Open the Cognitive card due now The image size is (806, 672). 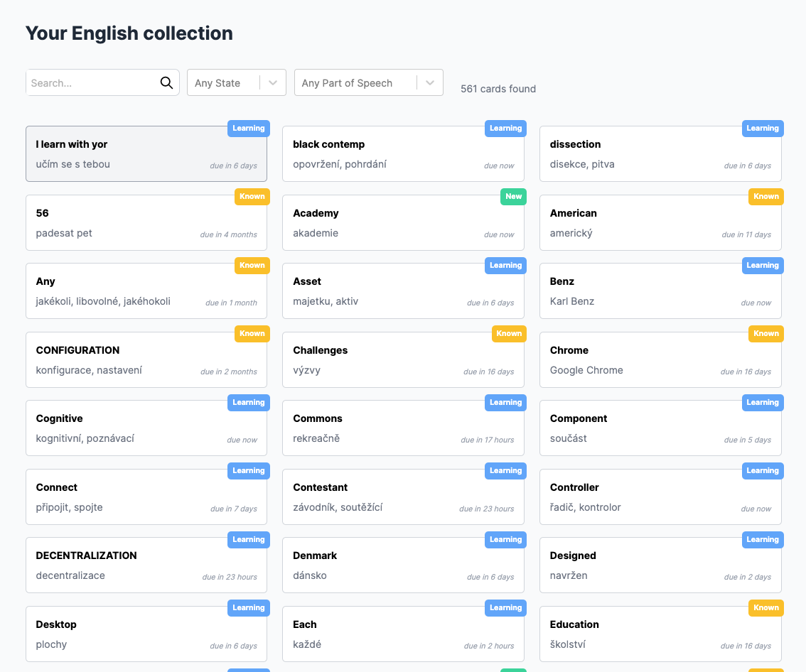click(x=146, y=428)
